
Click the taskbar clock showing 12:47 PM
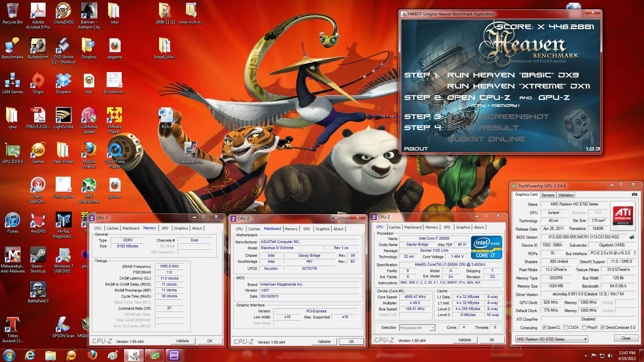click(627, 355)
